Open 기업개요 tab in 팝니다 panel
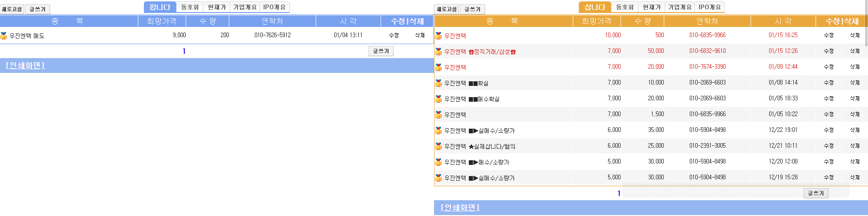The image size is (868, 216). tap(245, 7)
